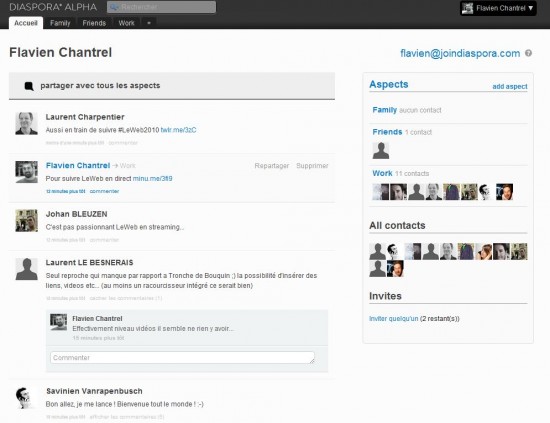Click 'Inviter quelqu'un' link
550x423 pixels.
coord(394,318)
